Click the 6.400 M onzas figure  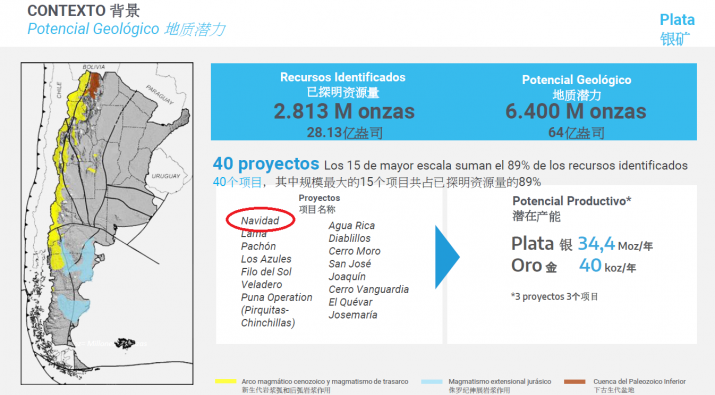tap(576, 111)
